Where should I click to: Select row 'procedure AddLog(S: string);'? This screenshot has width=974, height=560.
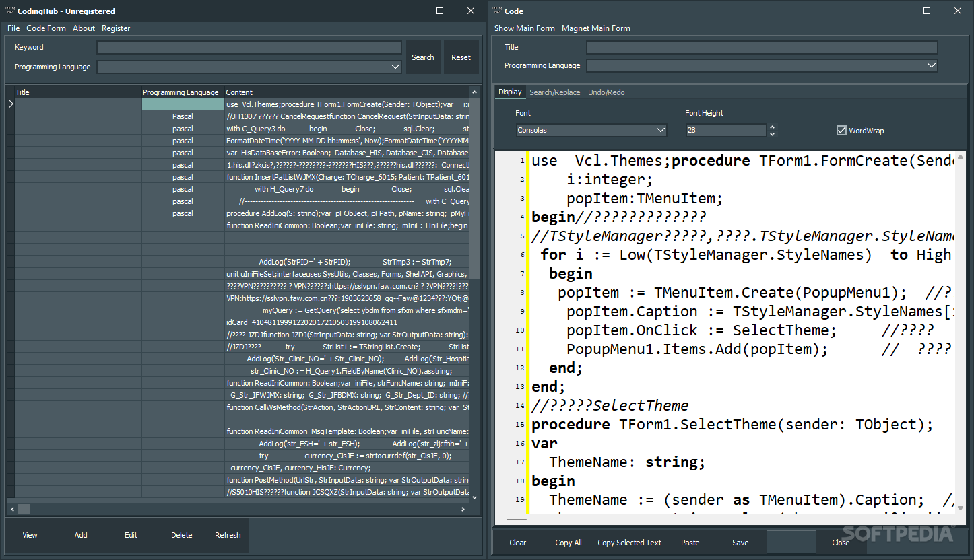point(347,213)
